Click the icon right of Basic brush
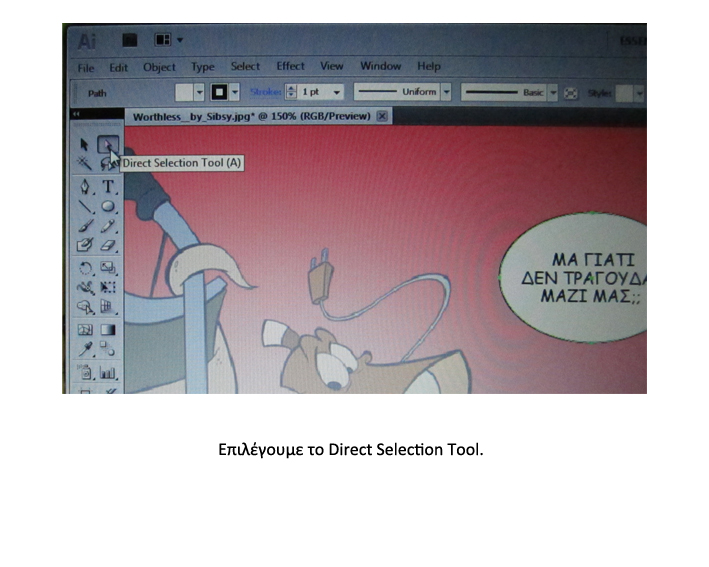This screenshot has height=567, width=709. (x=571, y=93)
